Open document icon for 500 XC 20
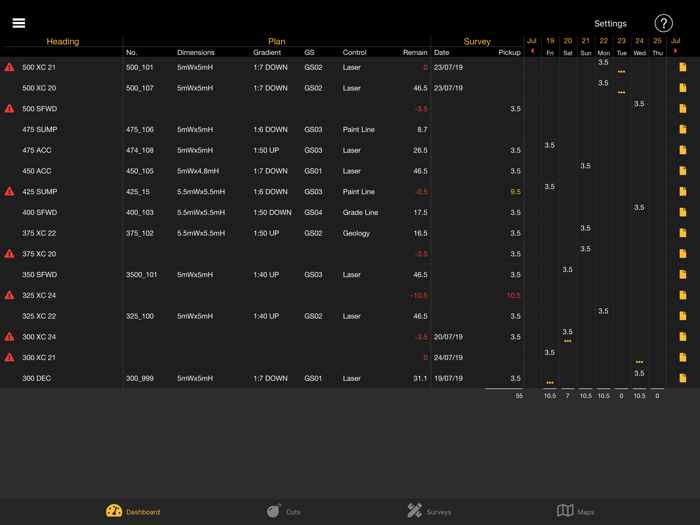 [x=683, y=88]
